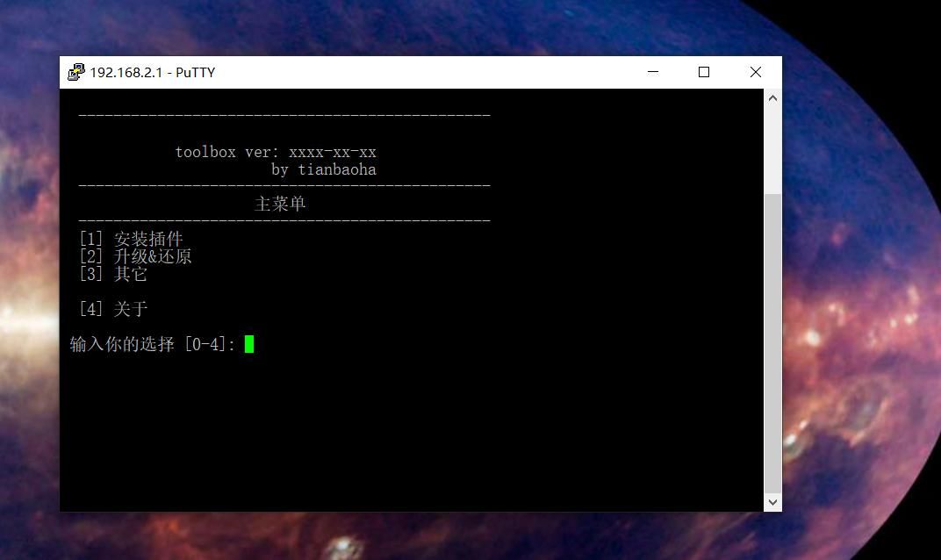Click the green terminal cursor block
Image resolution: width=941 pixels, height=560 pixels.
click(x=249, y=344)
